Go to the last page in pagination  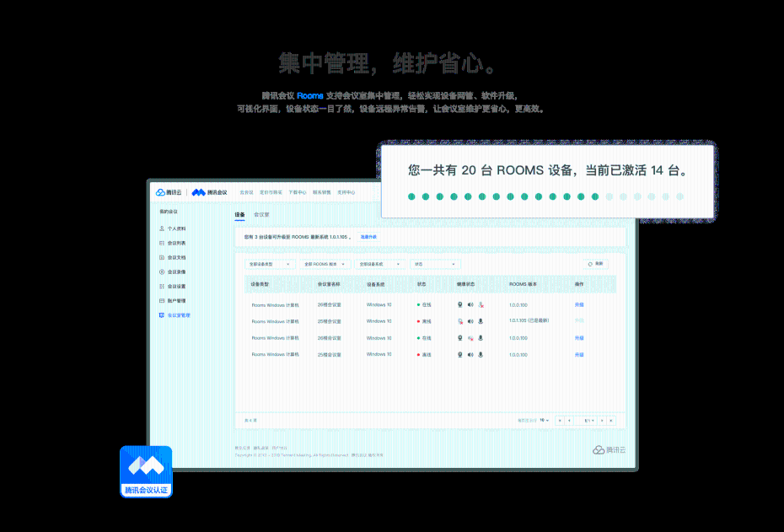611,421
